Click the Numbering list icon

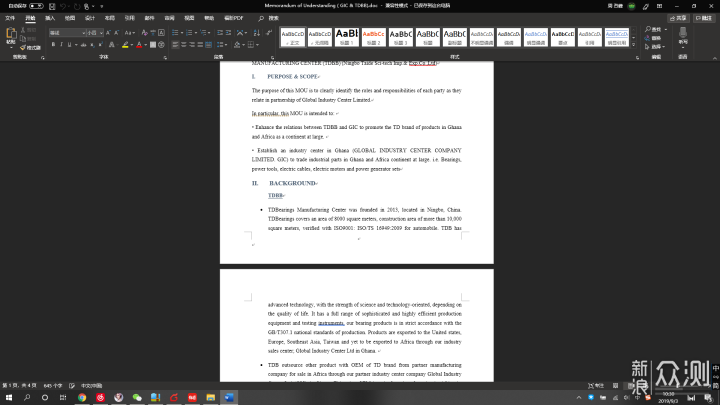click(x=189, y=33)
